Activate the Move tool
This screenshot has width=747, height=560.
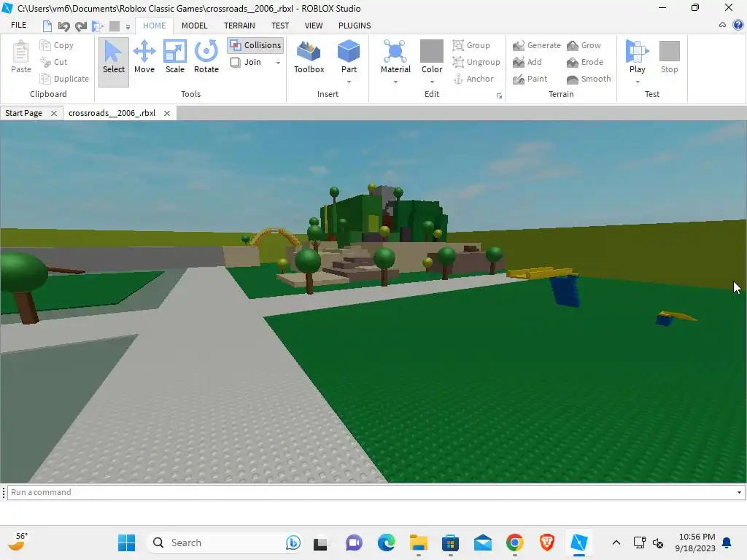pos(144,57)
